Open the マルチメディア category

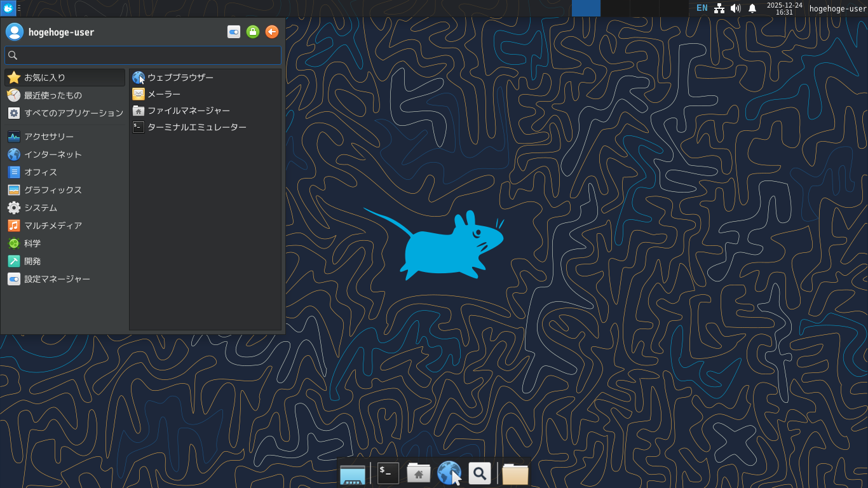click(65, 226)
